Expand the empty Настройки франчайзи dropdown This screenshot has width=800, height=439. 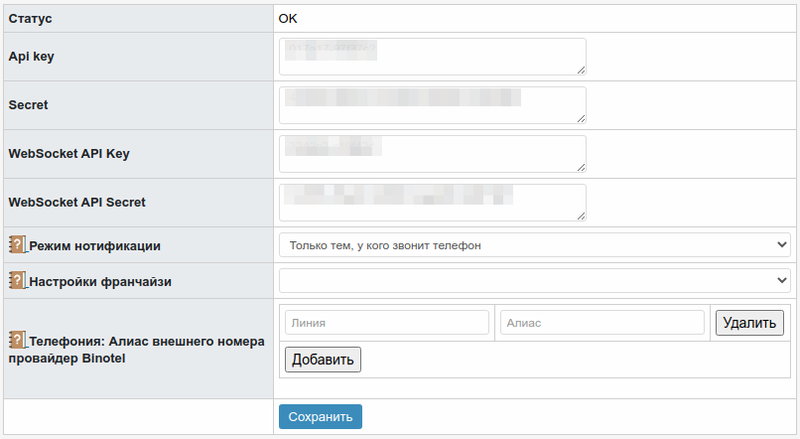point(535,281)
